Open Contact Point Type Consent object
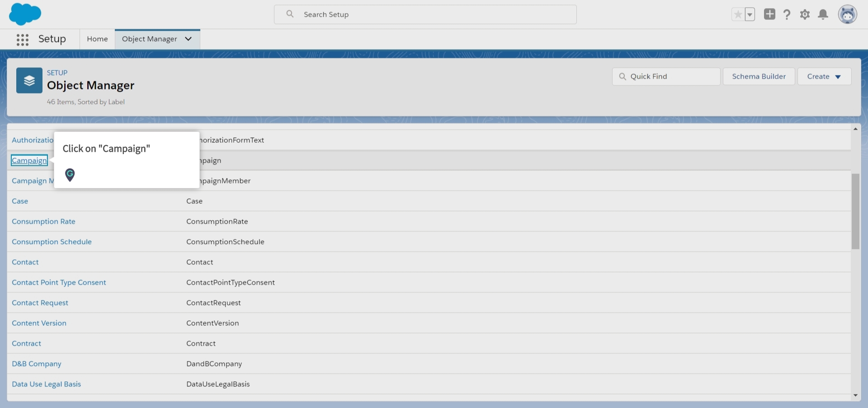 [x=59, y=282]
